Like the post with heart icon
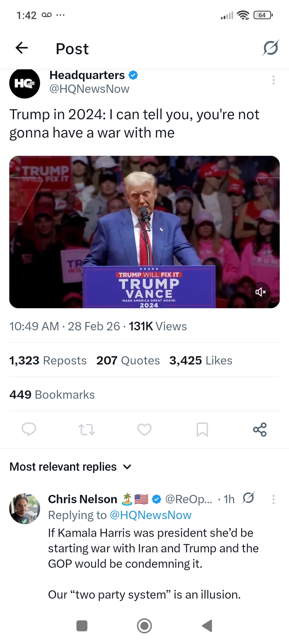 [144, 429]
